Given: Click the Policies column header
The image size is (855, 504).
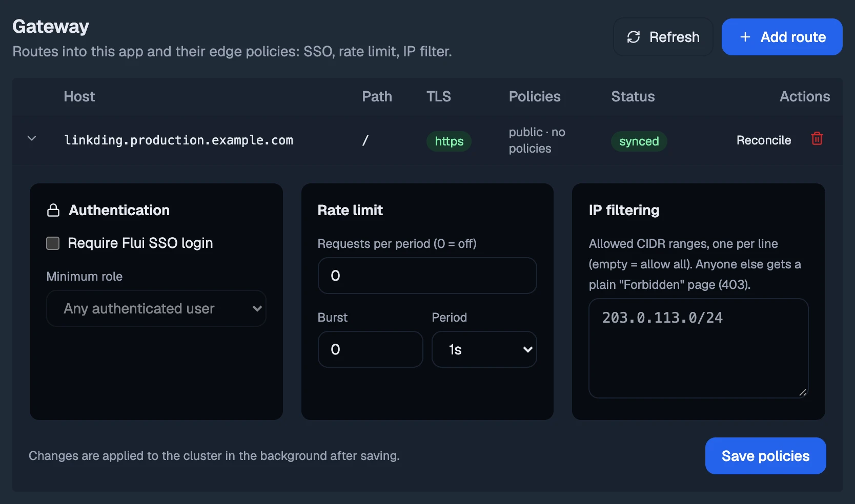Looking at the screenshot, I should [x=535, y=97].
